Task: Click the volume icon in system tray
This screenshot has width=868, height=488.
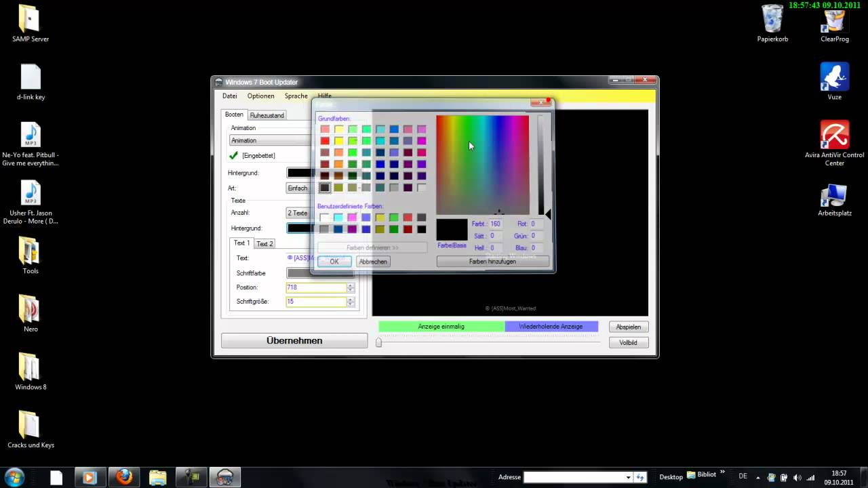Action: (797, 478)
